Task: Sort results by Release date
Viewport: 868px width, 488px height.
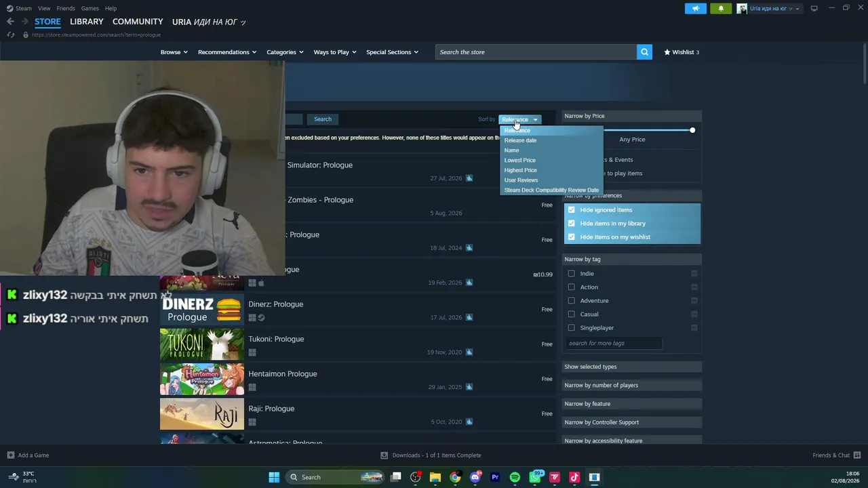Action: click(x=520, y=140)
